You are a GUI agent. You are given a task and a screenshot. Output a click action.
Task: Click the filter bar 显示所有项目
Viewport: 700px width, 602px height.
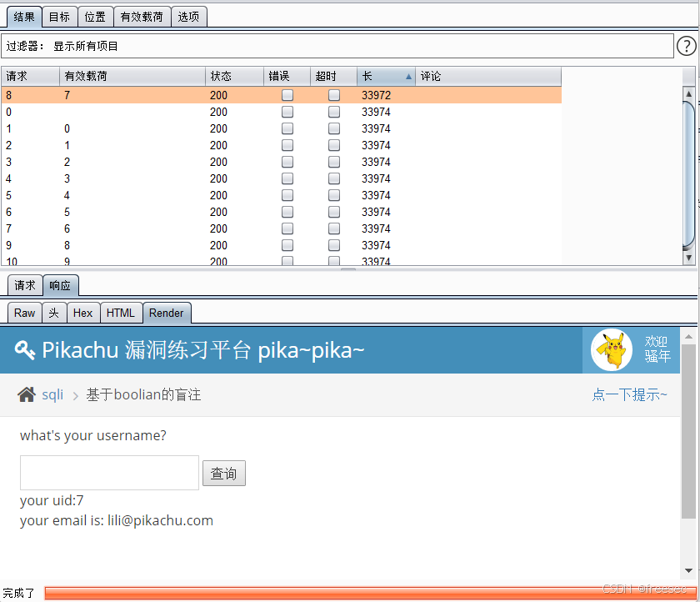click(337, 46)
